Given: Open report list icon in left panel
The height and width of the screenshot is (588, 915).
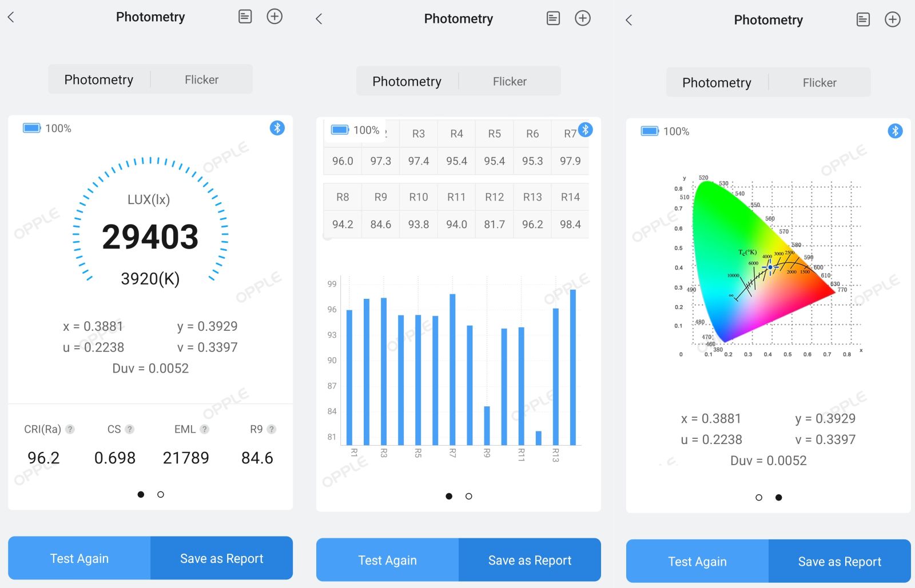Looking at the screenshot, I should pyautogui.click(x=245, y=17).
